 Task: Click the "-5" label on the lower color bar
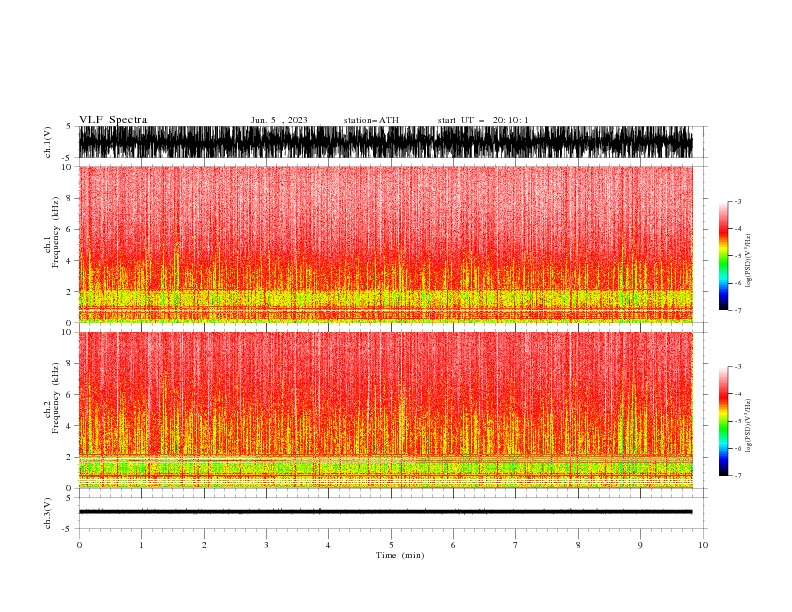tap(738, 421)
